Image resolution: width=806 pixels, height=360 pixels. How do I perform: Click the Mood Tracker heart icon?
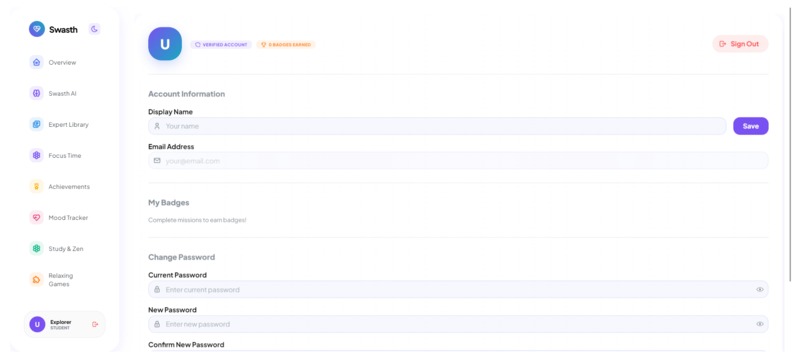36,218
